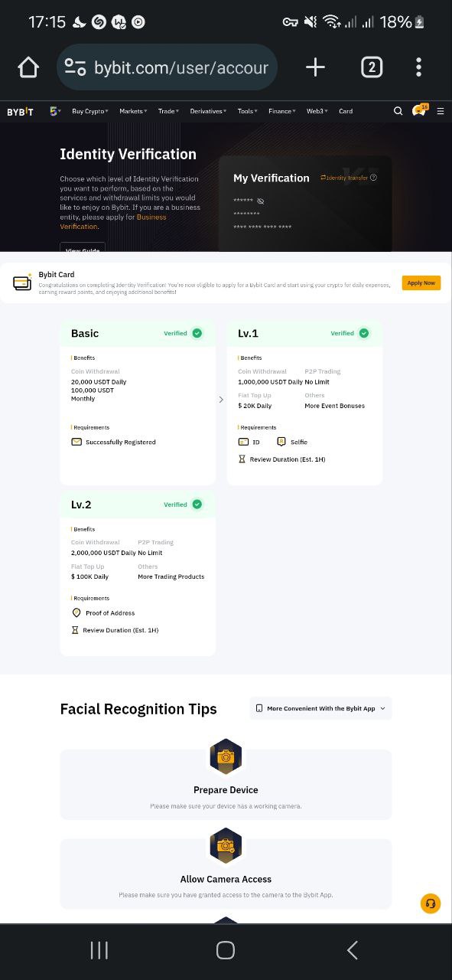
Task: Toggle the eye icon to reveal verification details
Action: pos(260,201)
